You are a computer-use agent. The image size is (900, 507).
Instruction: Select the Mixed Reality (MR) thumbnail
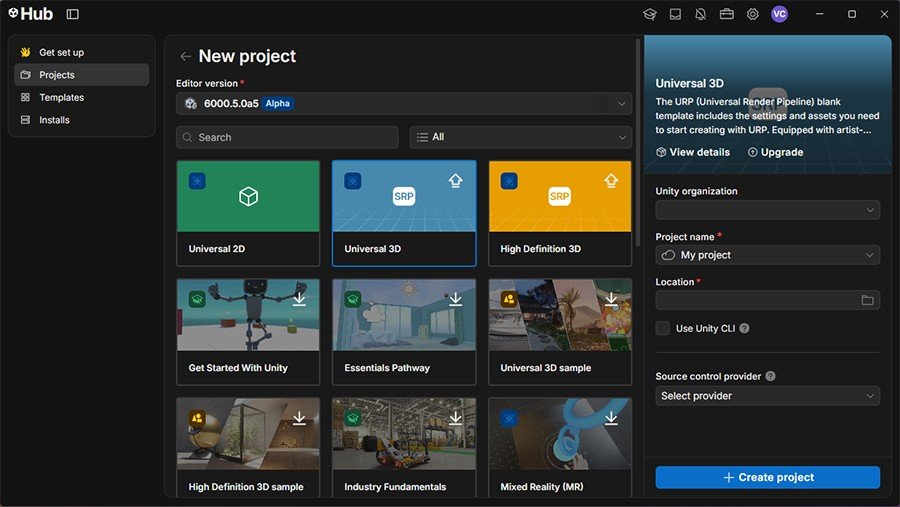560,434
